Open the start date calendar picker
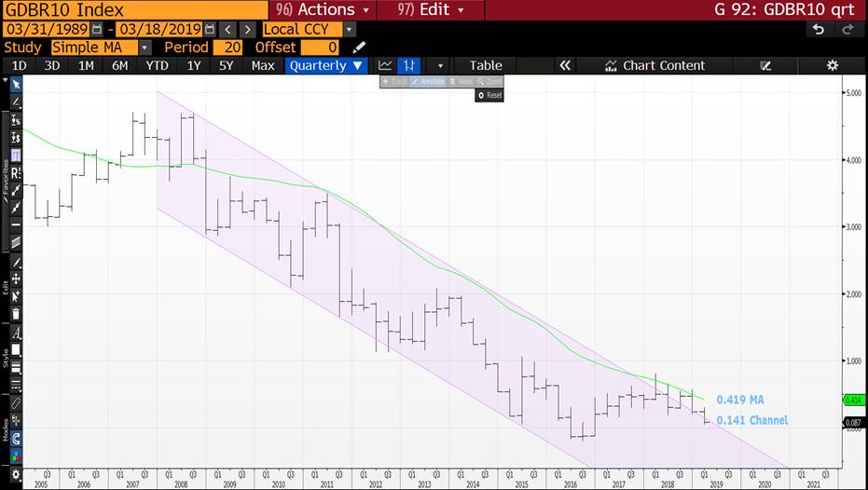This screenshot has width=868, height=490. tap(97, 29)
